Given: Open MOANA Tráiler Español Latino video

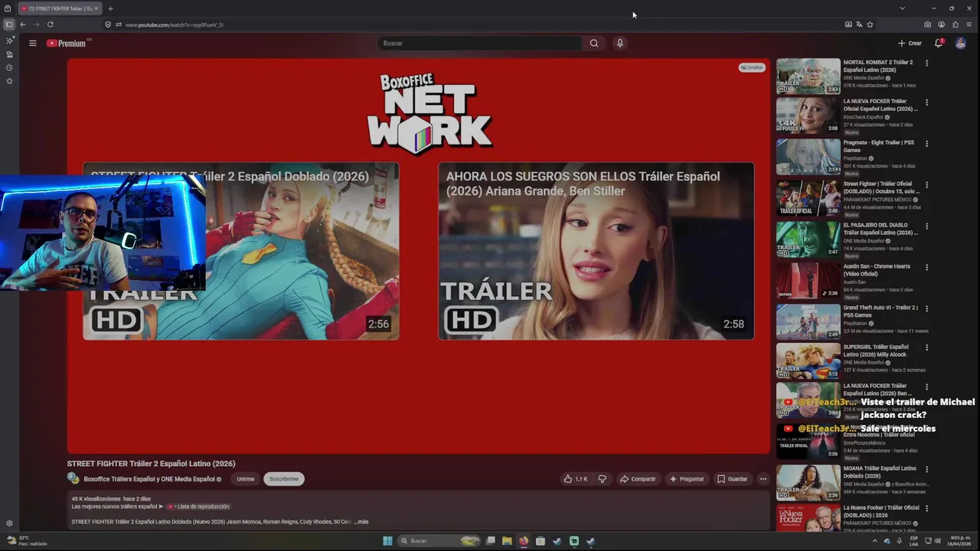Looking at the screenshot, I should click(880, 471).
